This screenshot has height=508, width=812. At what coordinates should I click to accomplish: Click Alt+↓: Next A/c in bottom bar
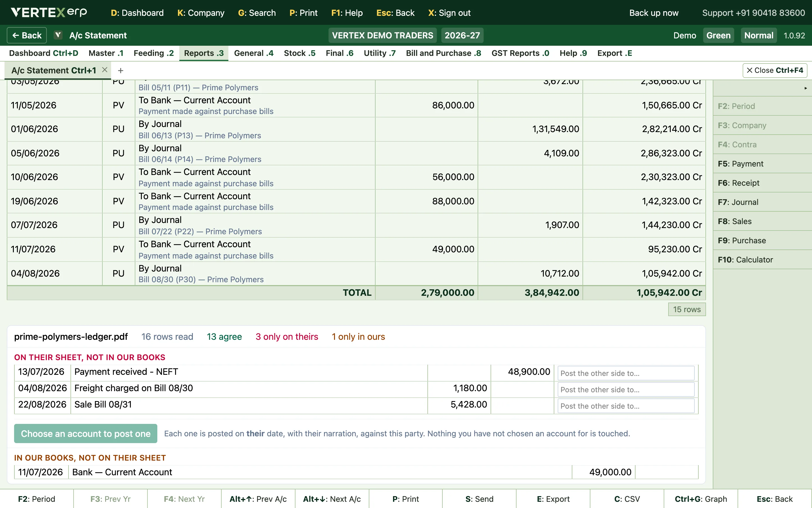tap(332, 499)
